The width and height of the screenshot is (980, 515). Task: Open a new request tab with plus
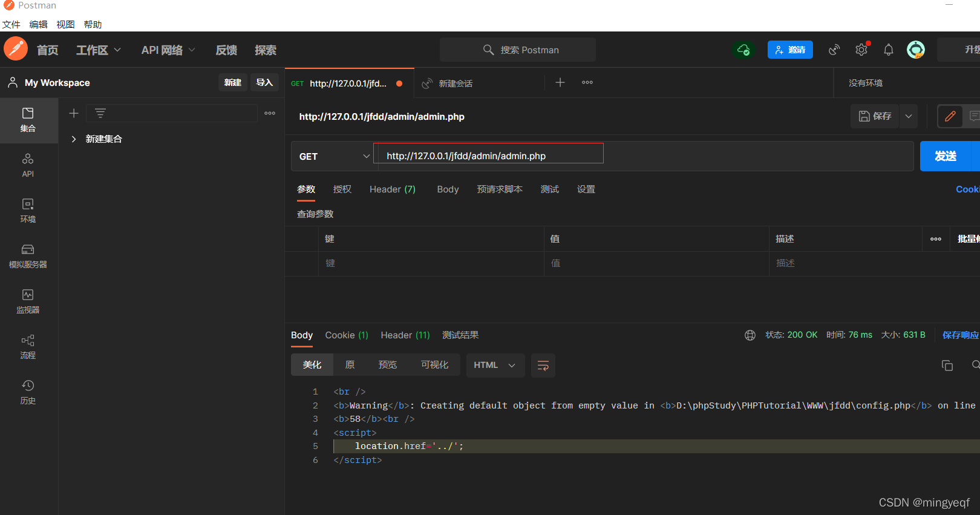560,82
